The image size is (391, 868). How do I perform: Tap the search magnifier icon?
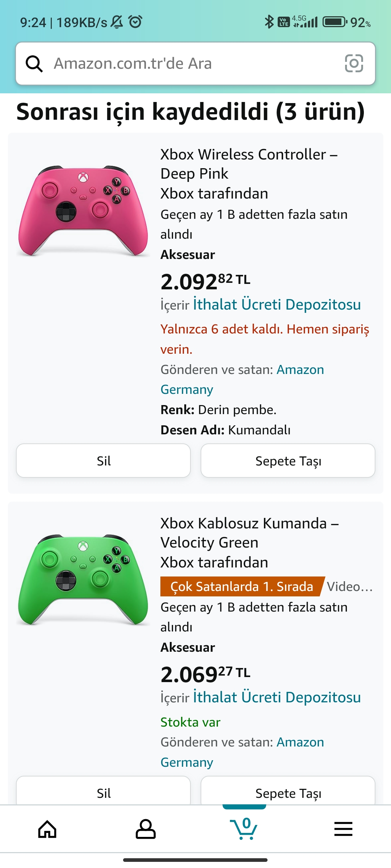tap(34, 64)
